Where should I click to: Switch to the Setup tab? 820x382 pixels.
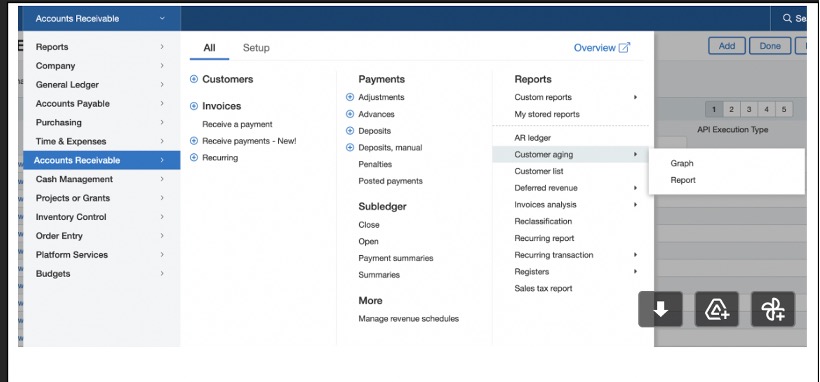256,48
